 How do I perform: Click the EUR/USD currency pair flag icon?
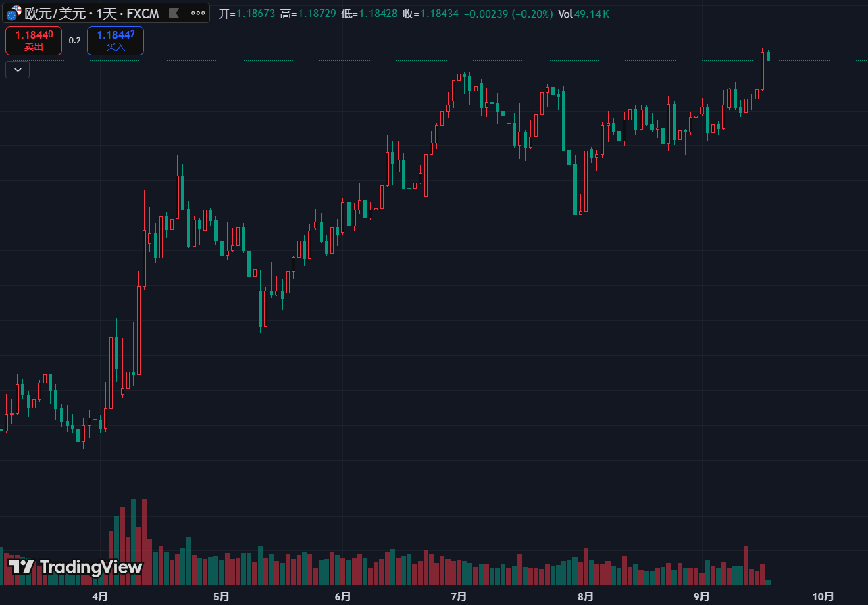[x=14, y=13]
